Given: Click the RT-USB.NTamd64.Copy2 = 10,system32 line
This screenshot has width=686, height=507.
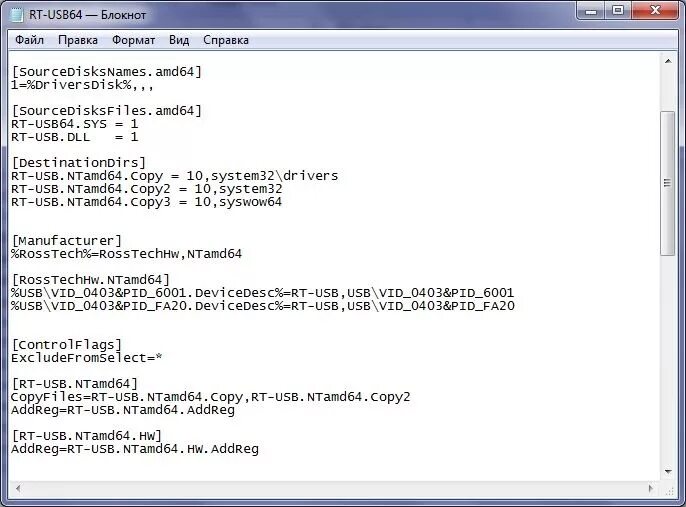Looking at the screenshot, I should [x=147, y=189].
